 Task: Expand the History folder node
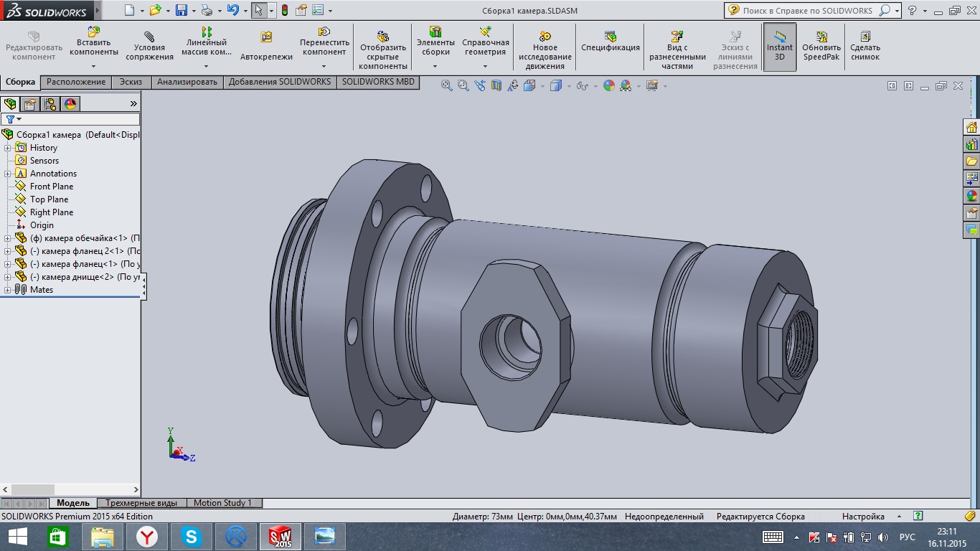pos(8,148)
